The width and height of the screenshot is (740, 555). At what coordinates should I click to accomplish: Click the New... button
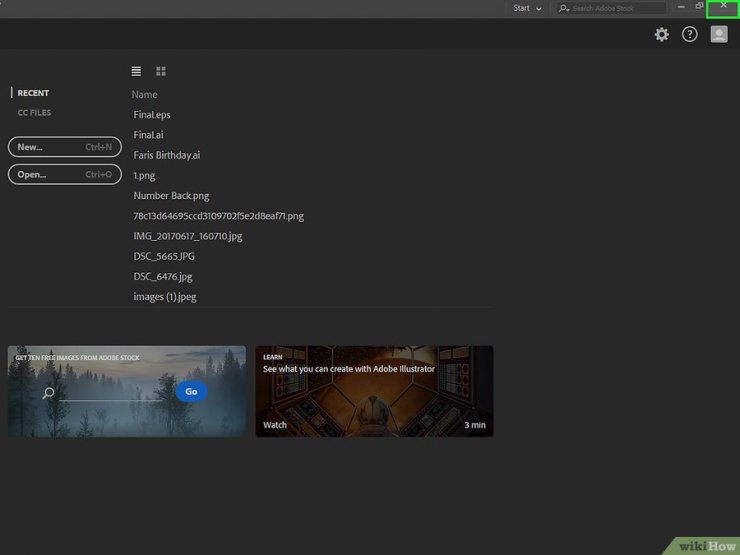coord(65,147)
